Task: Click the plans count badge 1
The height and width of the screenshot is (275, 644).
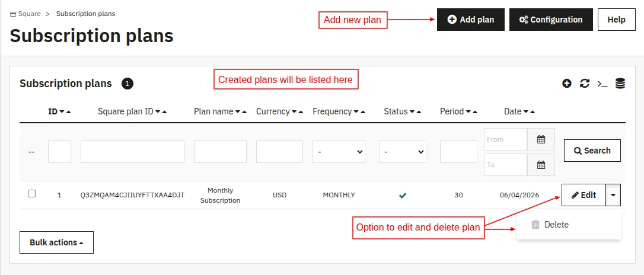Action: tap(127, 84)
